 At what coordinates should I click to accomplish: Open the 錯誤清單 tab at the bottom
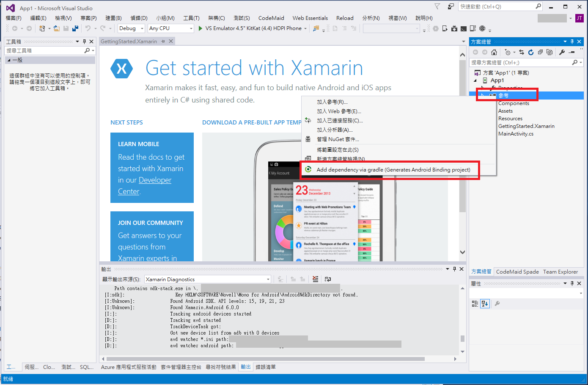point(266,367)
